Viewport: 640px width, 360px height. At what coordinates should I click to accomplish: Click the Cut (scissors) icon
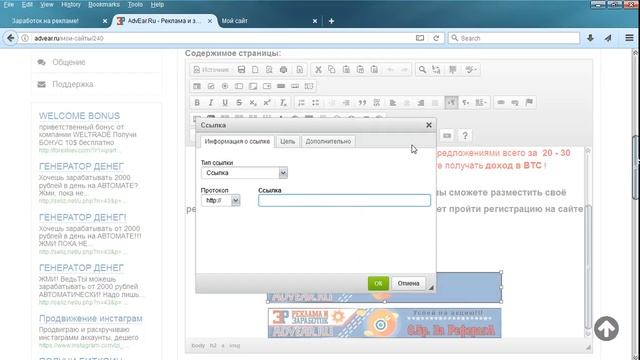tap(318, 70)
